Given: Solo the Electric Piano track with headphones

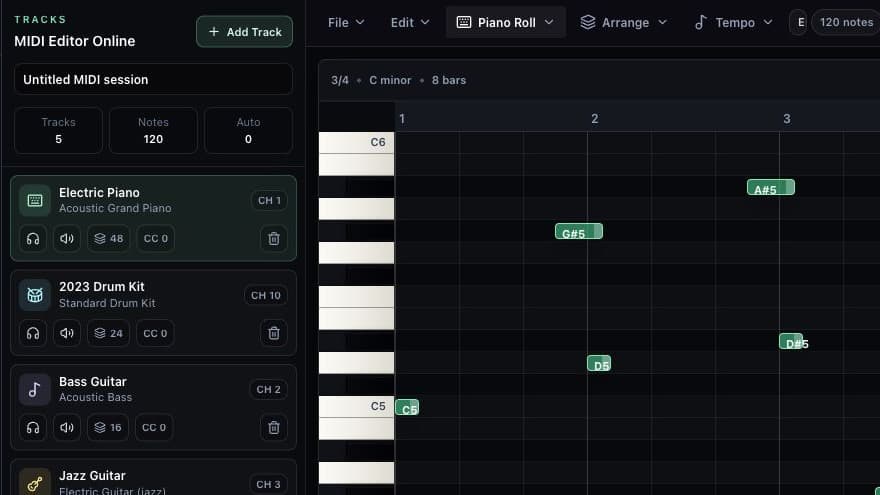Looking at the screenshot, I should pyautogui.click(x=33, y=239).
